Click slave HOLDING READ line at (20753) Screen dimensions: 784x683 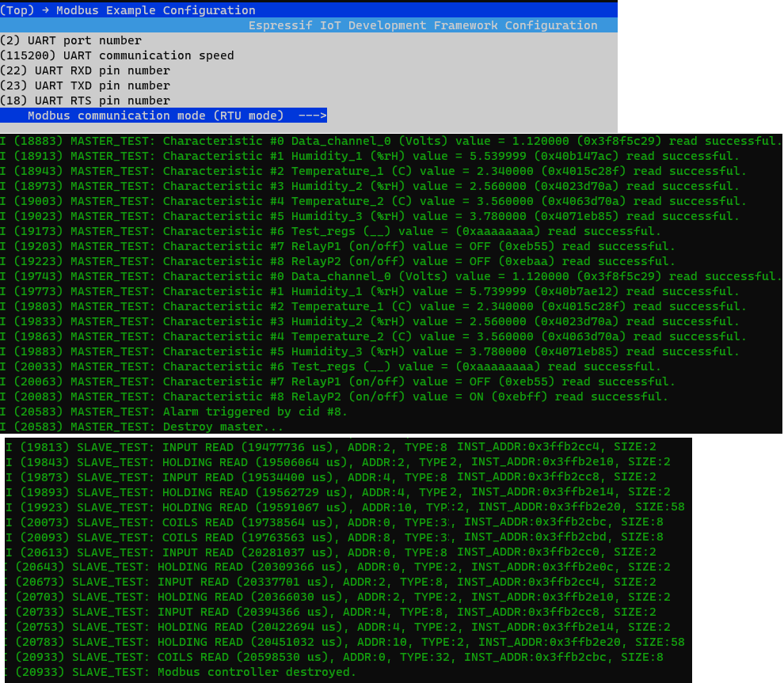[x=338, y=627]
